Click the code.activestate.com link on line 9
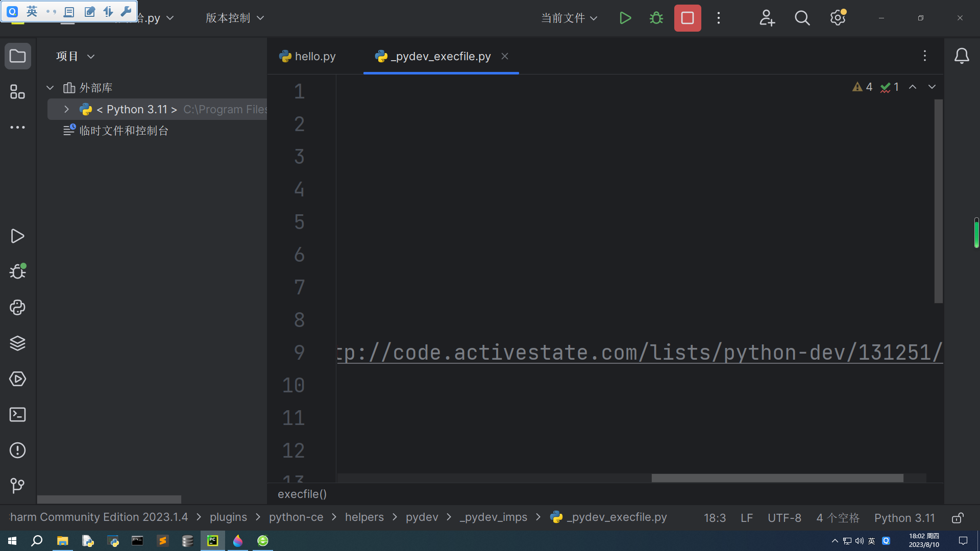 pos(640,353)
